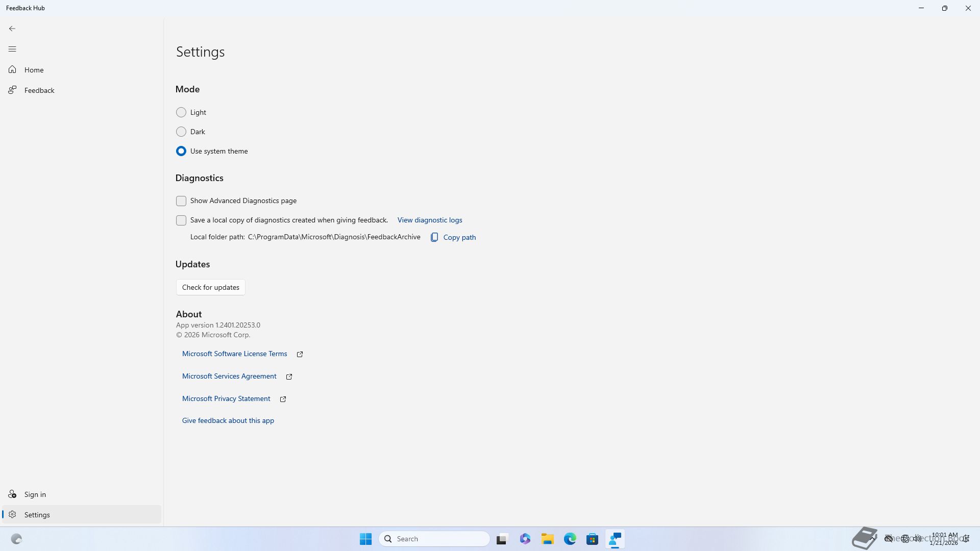
Task: Click the back arrow icon
Action: pyautogui.click(x=12, y=29)
